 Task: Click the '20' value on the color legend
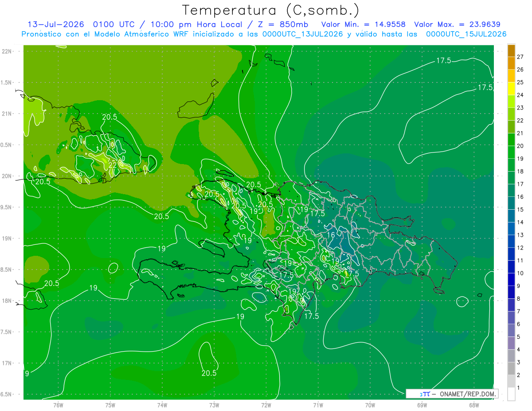[x=520, y=146]
